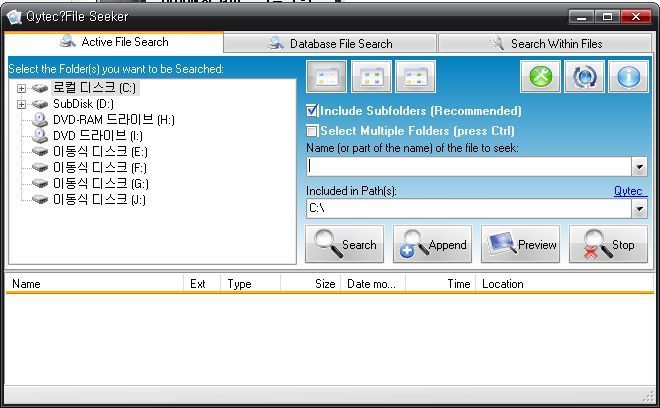This screenshot has width=660, height=408.
Task: Click the Included in Path(s) field showing C:\
Action: point(469,208)
